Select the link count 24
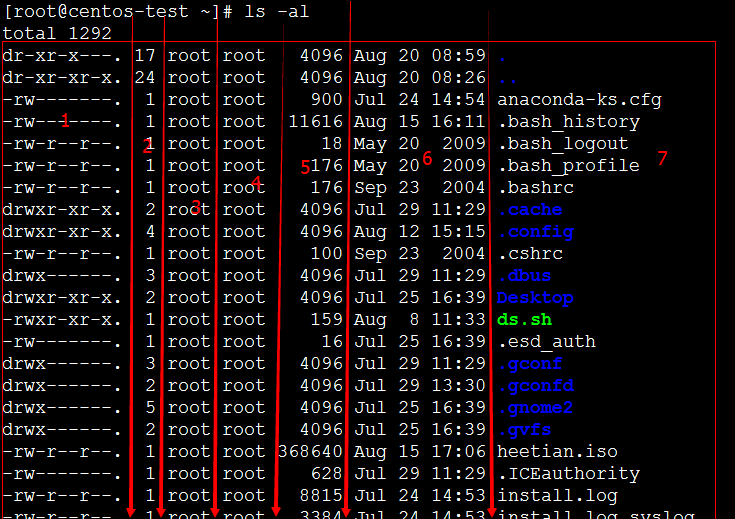This screenshot has width=735, height=519. [145, 78]
